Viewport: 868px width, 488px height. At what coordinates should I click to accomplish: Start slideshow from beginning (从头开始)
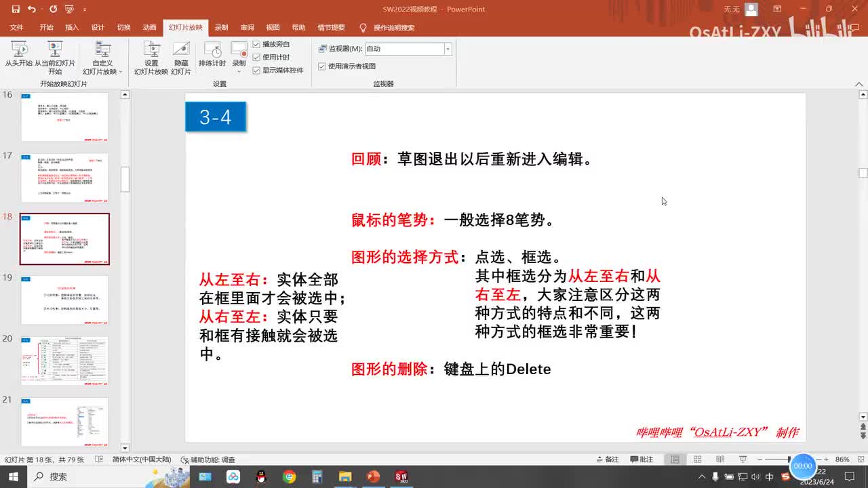point(19,54)
